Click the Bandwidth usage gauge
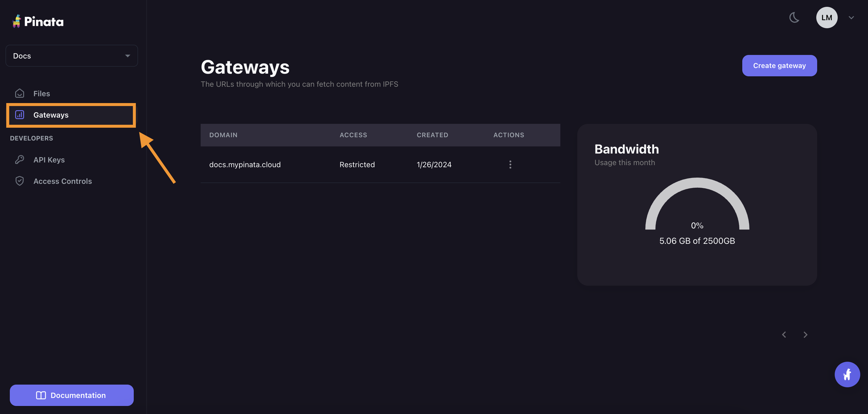Screen dimensions: 868x414 (697, 205)
